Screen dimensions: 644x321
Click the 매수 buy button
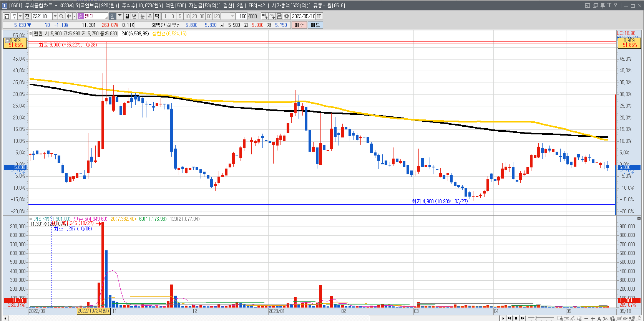point(299,25)
